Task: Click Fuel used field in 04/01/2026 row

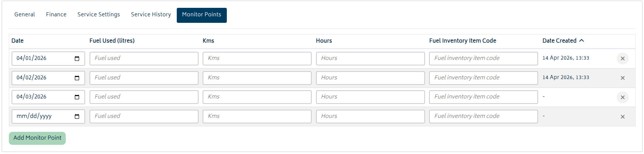Action: coord(144,59)
